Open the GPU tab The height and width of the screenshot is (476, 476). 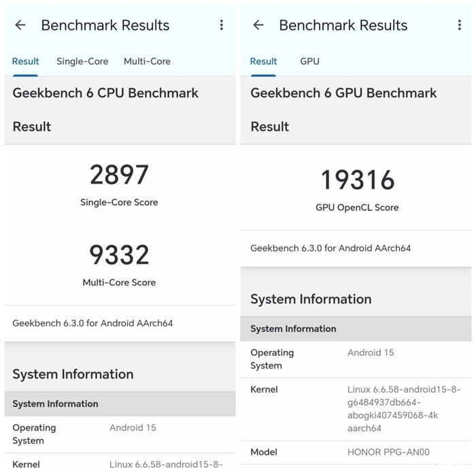pos(309,61)
